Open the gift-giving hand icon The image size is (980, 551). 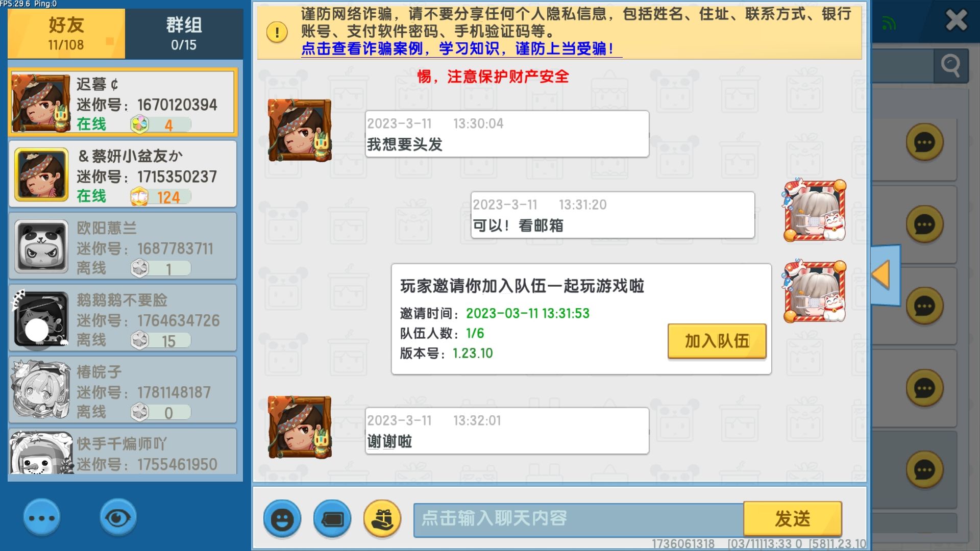coord(382,519)
